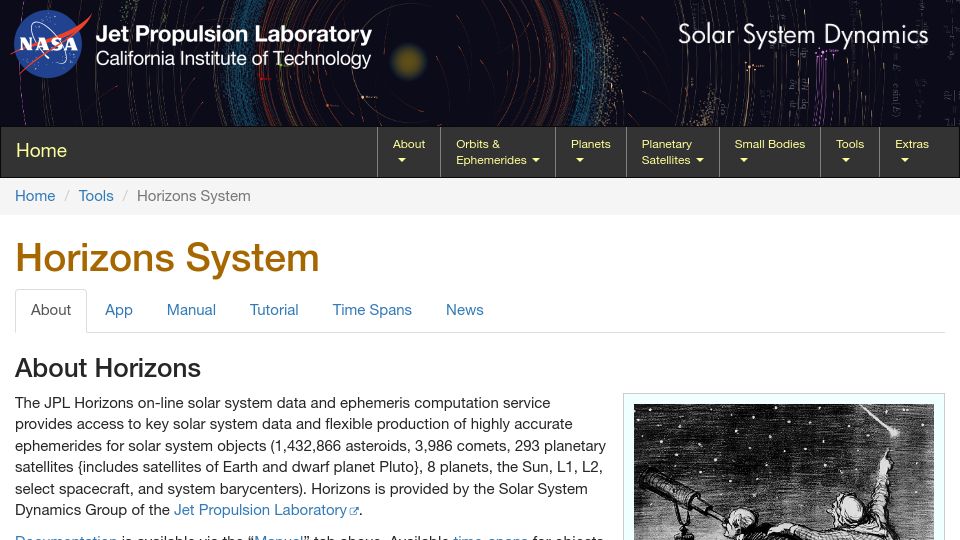960x540 pixels.
Task: Switch to the Time Spans tab
Action: 372,310
